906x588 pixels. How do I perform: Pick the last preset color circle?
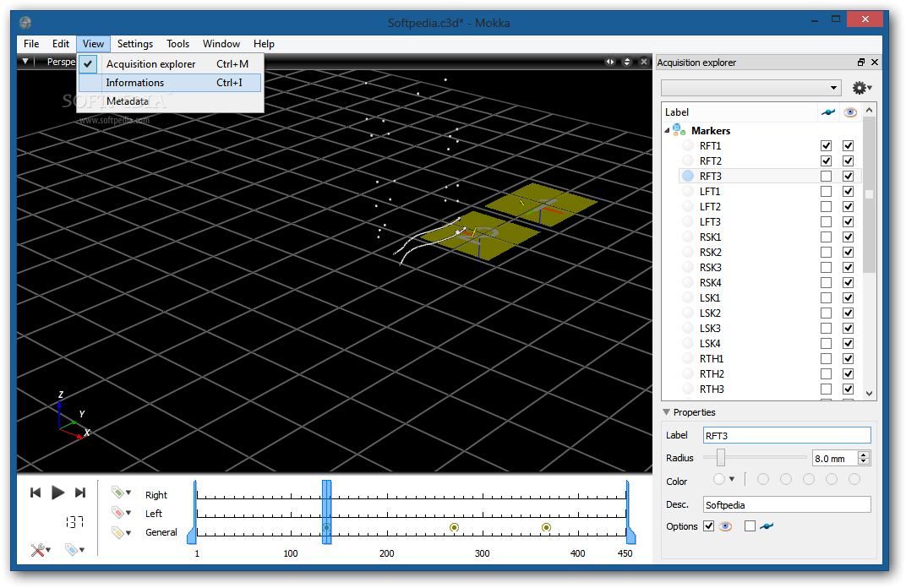[x=854, y=479]
